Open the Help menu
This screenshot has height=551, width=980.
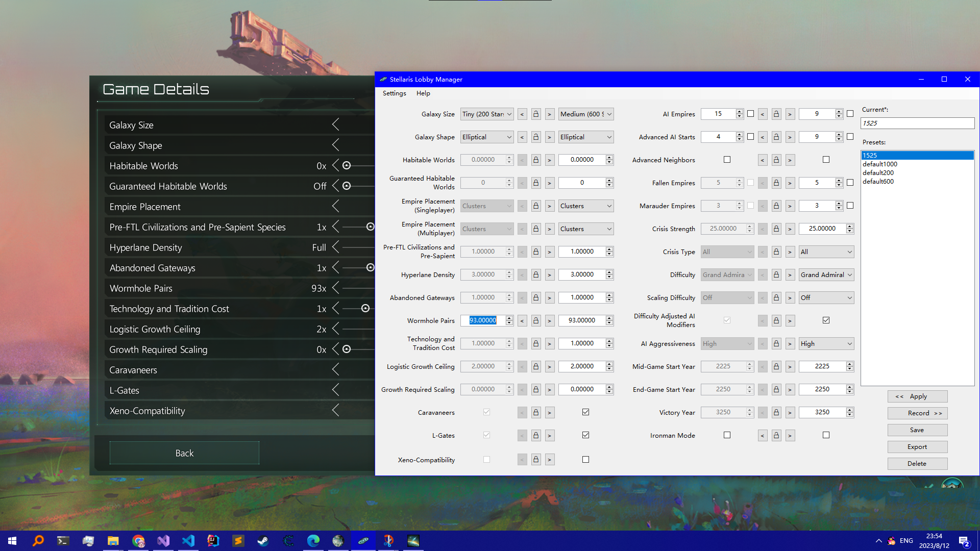tap(423, 93)
